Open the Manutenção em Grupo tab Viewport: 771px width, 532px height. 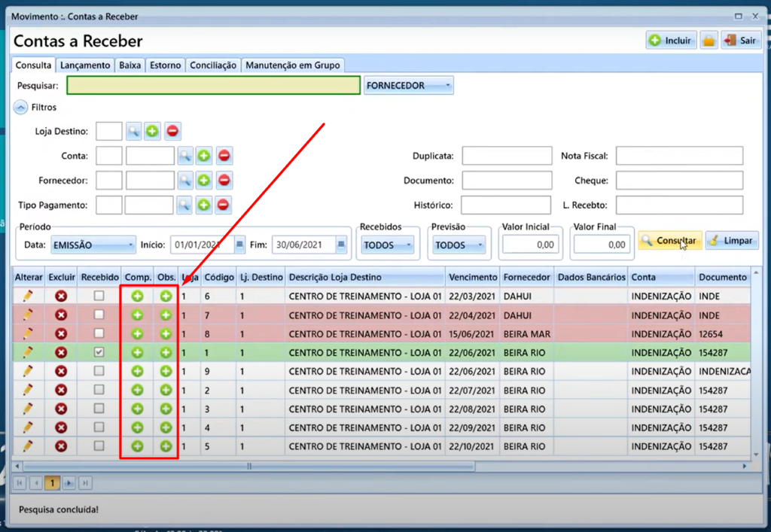point(293,65)
